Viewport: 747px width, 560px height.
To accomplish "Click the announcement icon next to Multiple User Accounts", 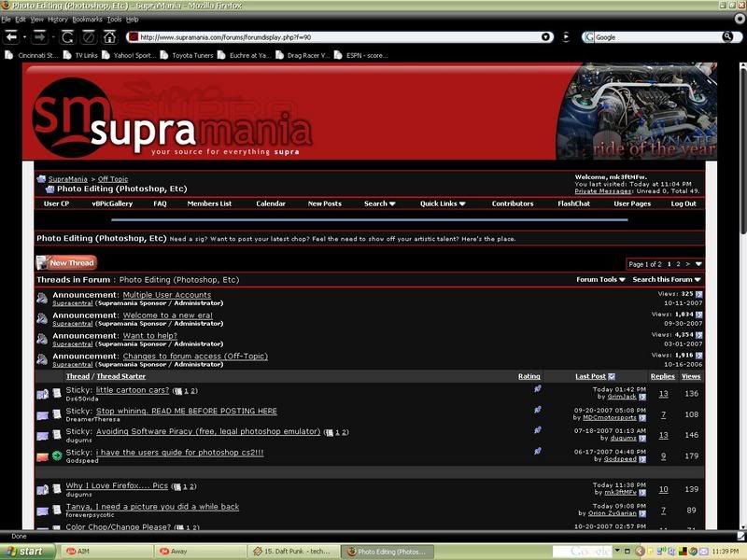I will (x=42, y=299).
